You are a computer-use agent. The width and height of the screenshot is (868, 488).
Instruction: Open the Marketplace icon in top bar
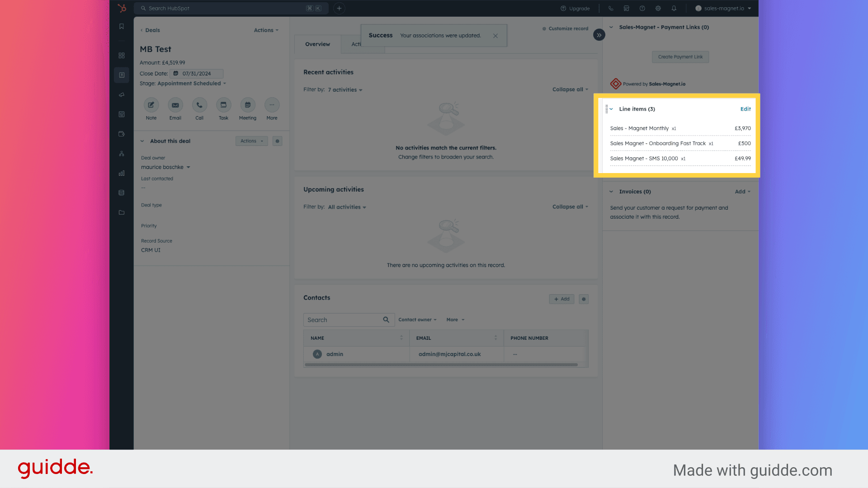(627, 8)
